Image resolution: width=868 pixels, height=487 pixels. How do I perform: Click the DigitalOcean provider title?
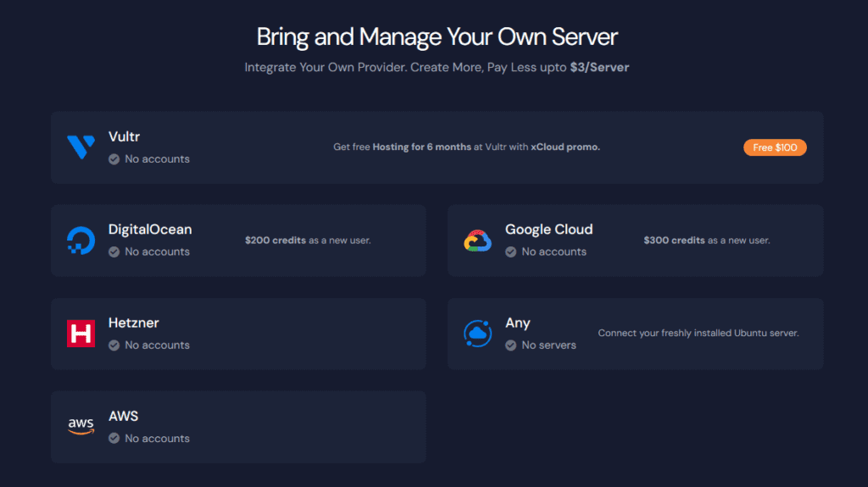point(150,230)
